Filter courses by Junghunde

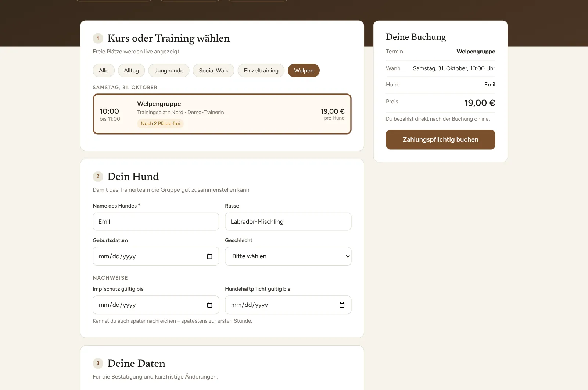pyautogui.click(x=169, y=71)
